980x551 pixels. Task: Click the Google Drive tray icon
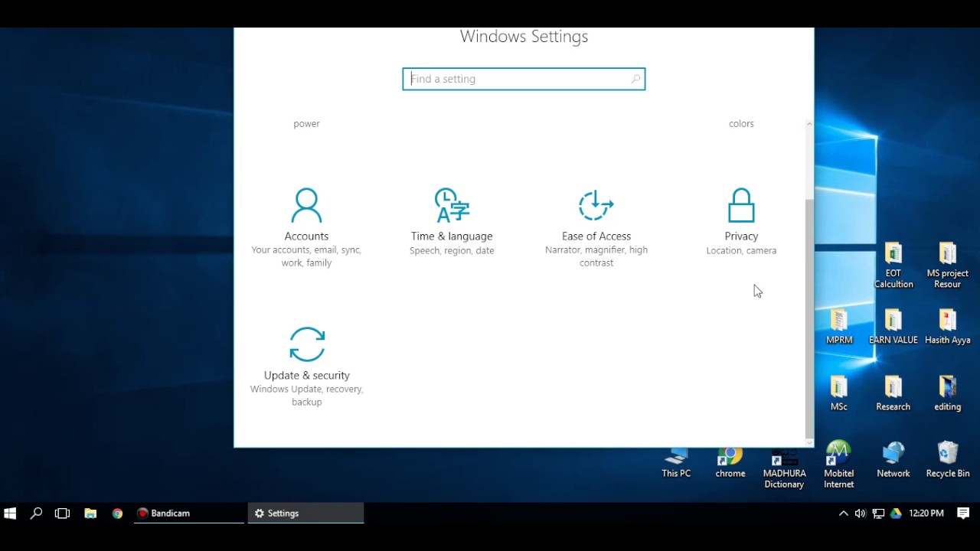[896, 514]
